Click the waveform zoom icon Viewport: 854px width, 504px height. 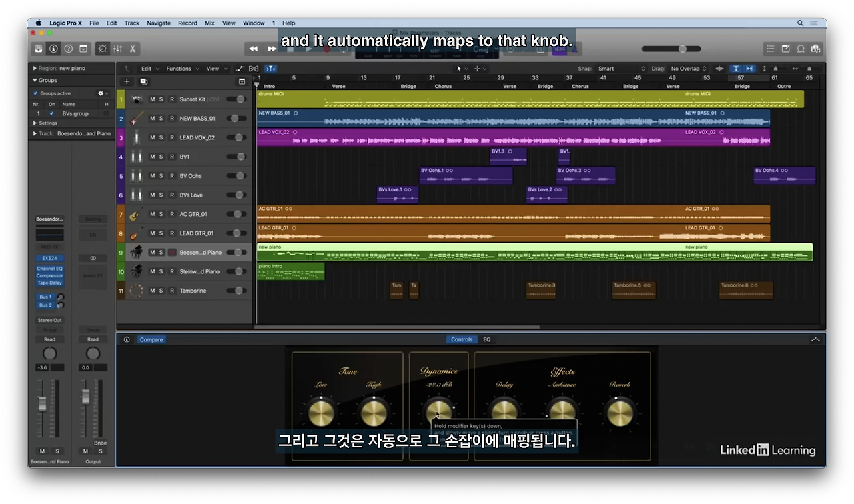click(x=719, y=68)
